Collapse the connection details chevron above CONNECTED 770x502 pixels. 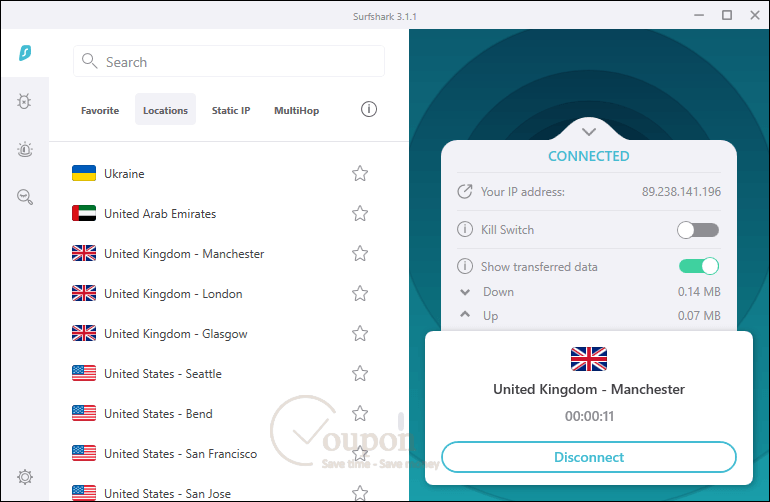pos(589,132)
